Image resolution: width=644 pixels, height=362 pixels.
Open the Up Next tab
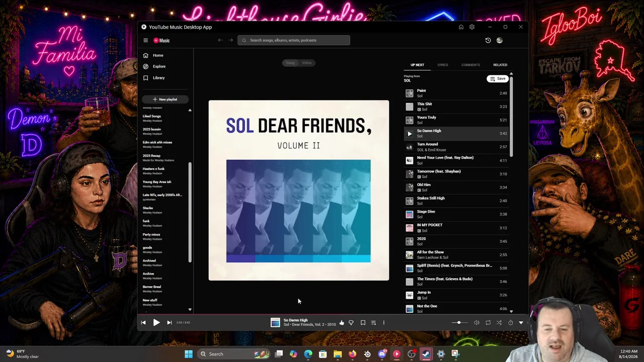(x=417, y=65)
